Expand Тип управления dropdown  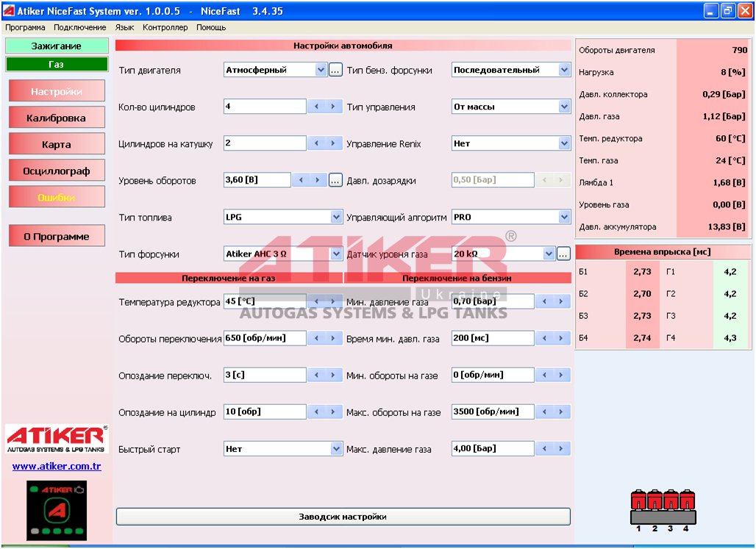pos(564,107)
